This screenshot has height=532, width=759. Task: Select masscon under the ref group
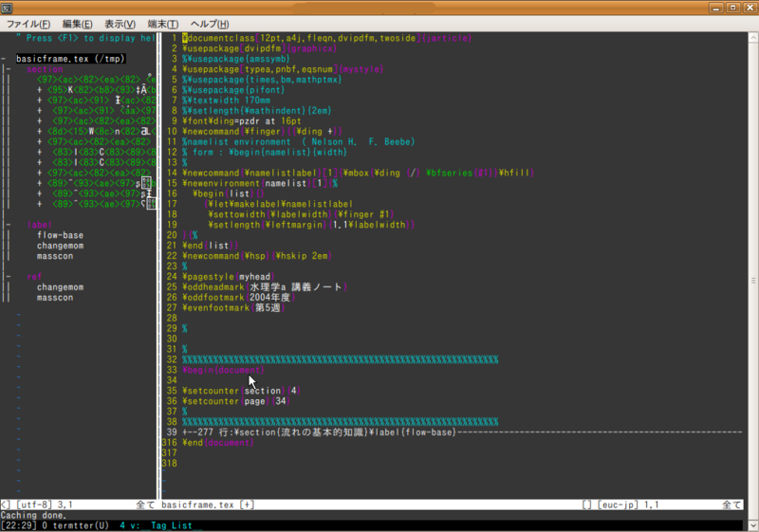(x=55, y=298)
